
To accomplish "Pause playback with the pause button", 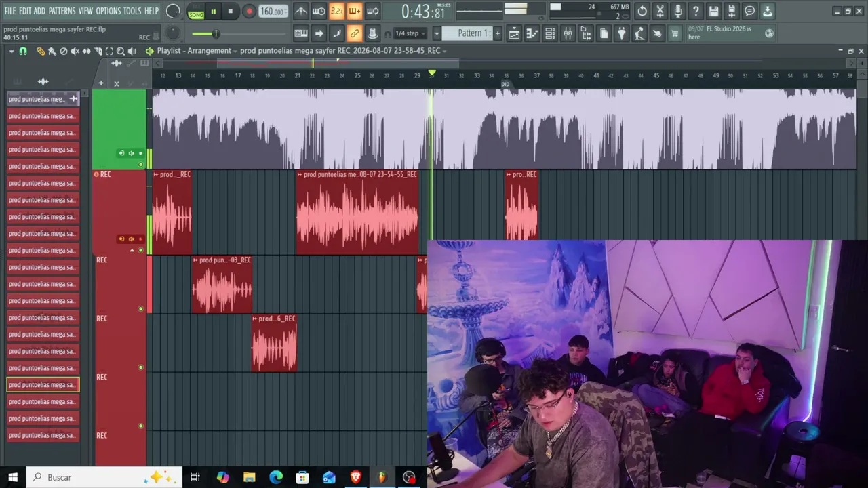I will click(213, 12).
